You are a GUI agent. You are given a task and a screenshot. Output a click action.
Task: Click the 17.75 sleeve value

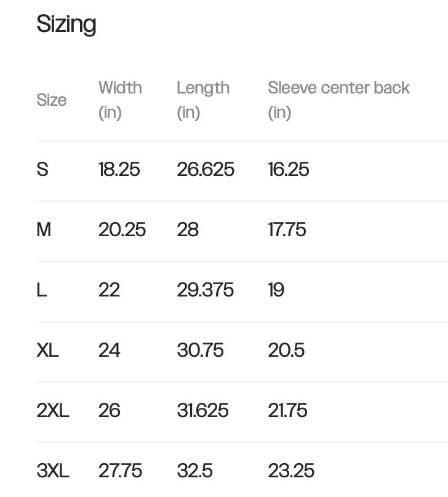[x=287, y=229]
